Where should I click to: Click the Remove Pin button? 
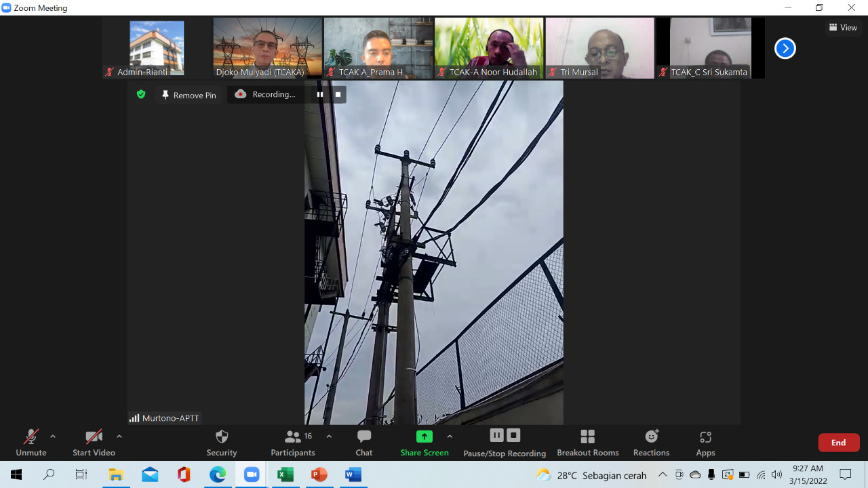189,95
